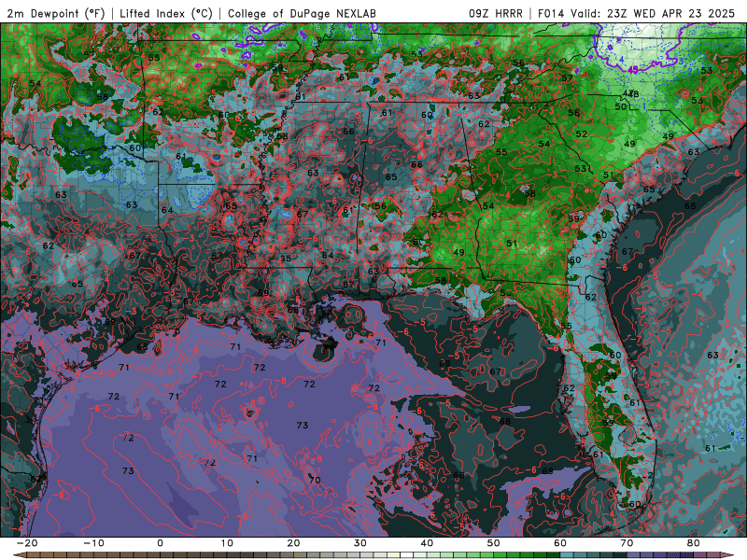Click the '52' dewpoint value on the map
The height and width of the screenshot is (560, 747).
[x=582, y=133]
